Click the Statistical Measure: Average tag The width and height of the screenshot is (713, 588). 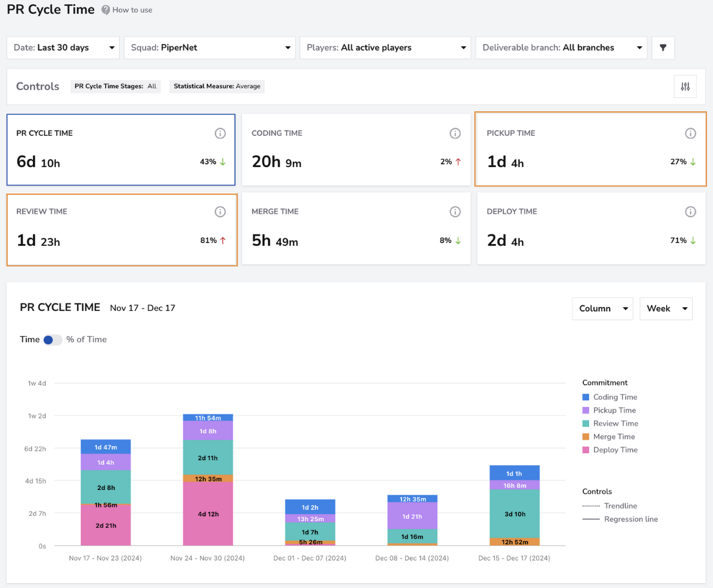click(x=217, y=87)
